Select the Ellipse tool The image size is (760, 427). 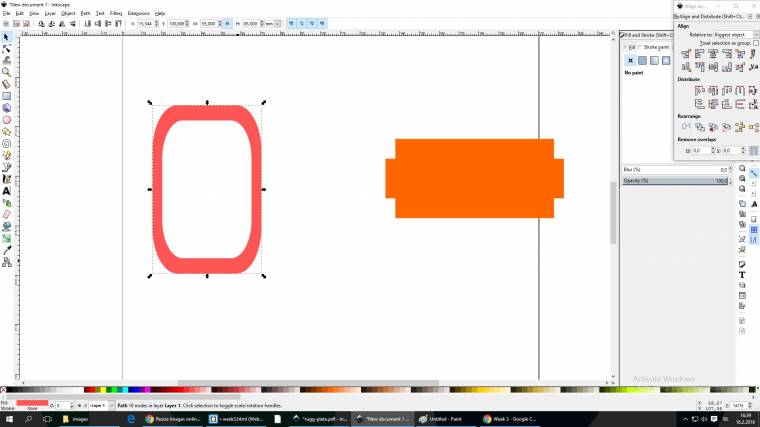6,120
